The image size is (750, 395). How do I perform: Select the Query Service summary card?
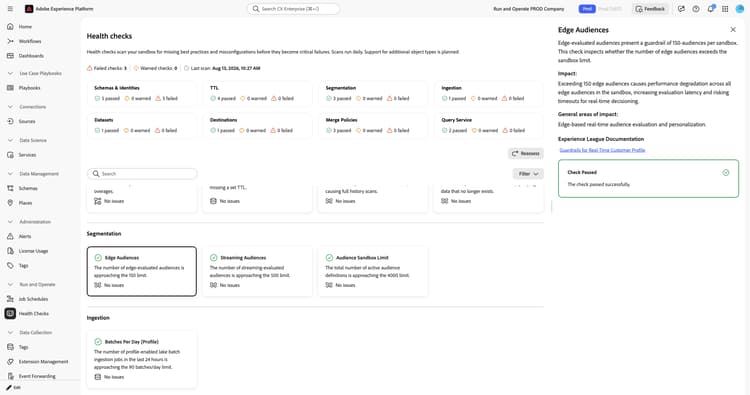tap(489, 125)
